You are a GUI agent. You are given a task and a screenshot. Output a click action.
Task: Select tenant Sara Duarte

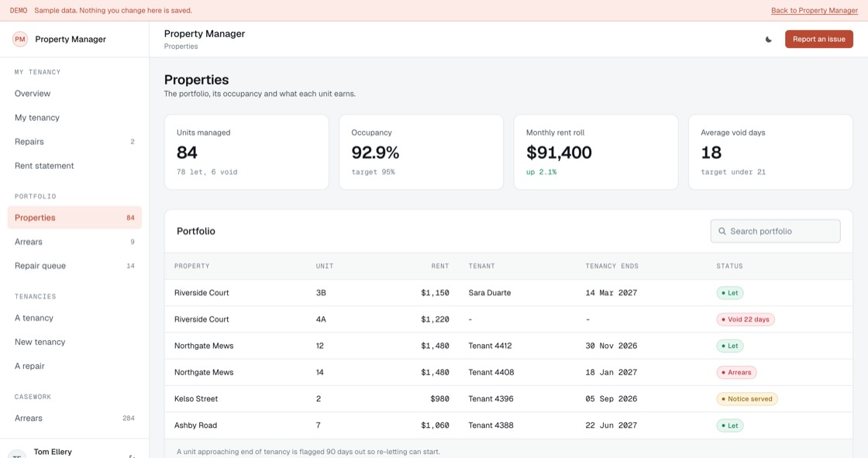[x=489, y=293]
